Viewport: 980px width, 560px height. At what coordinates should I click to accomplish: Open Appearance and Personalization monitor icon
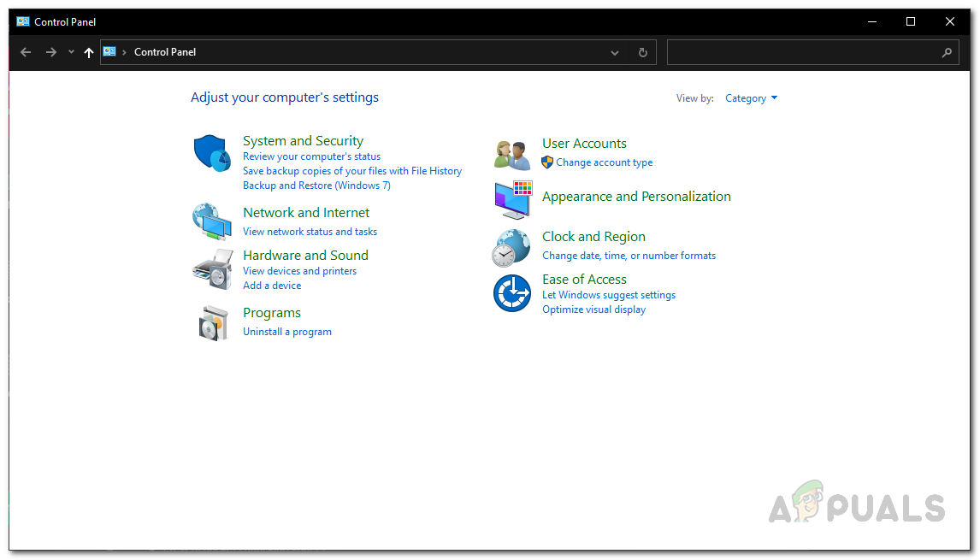point(512,199)
